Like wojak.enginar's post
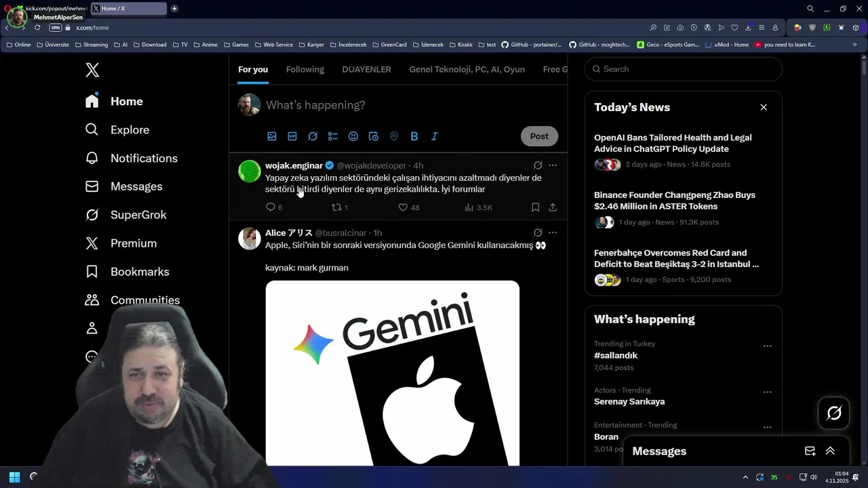 point(409,207)
